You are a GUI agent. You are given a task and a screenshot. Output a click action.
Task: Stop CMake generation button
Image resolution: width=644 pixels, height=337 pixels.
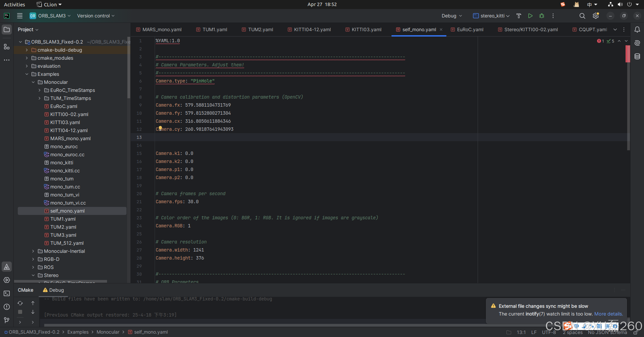pyautogui.click(x=20, y=312)
